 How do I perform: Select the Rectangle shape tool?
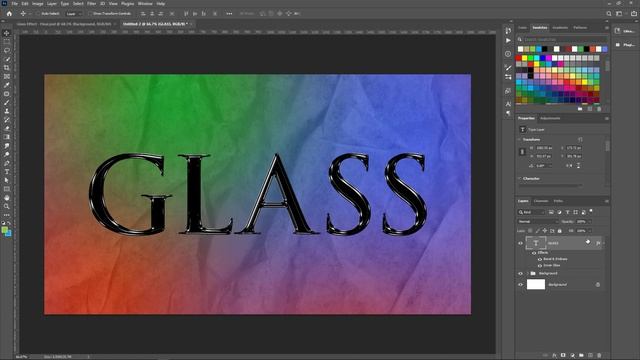pos(7,189)
